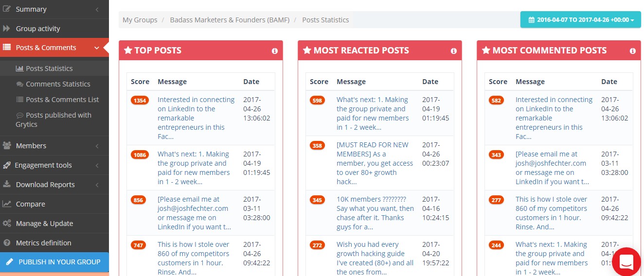The image size is (644, 276).
Task: Click the download icon for Download Reports
Action: 7,185
